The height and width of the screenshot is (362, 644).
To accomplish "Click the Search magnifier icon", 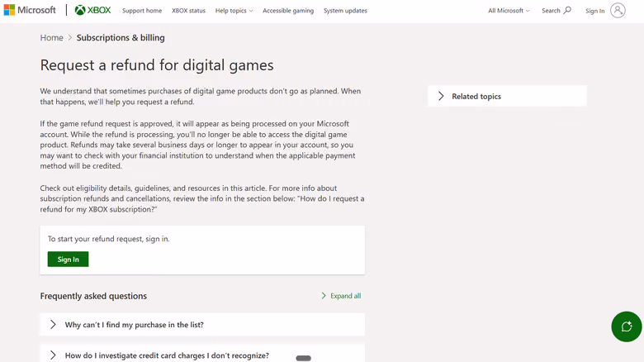I will coord(567,10).
